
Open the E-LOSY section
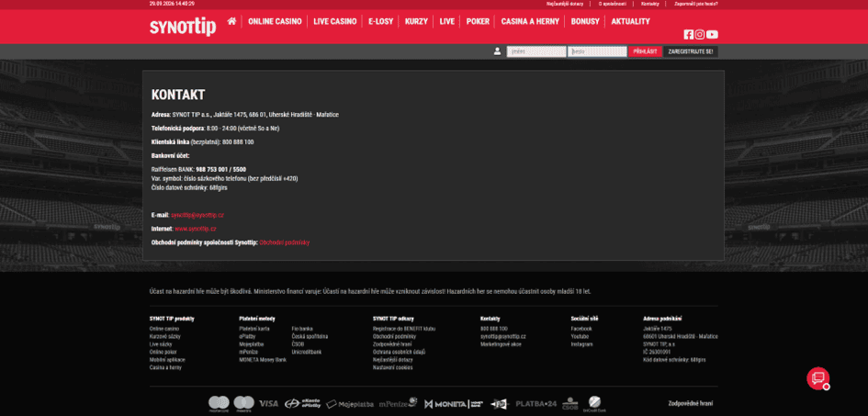(380, 21)
